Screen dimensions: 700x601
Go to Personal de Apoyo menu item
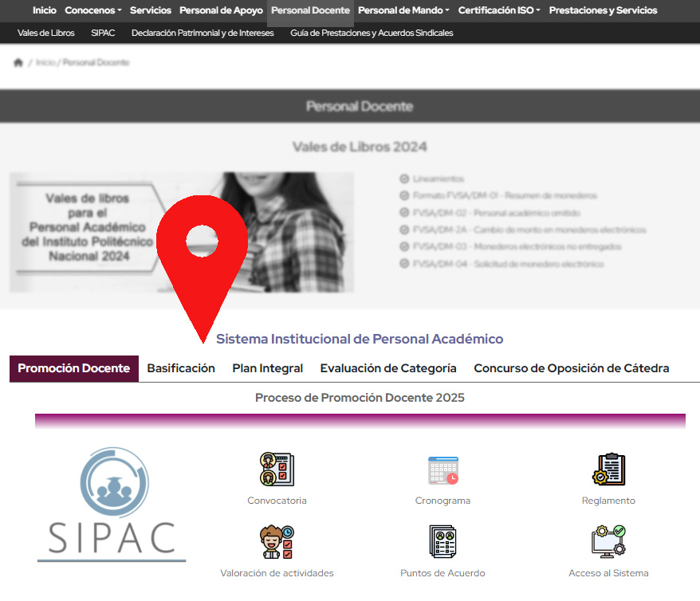coord(221,10)
